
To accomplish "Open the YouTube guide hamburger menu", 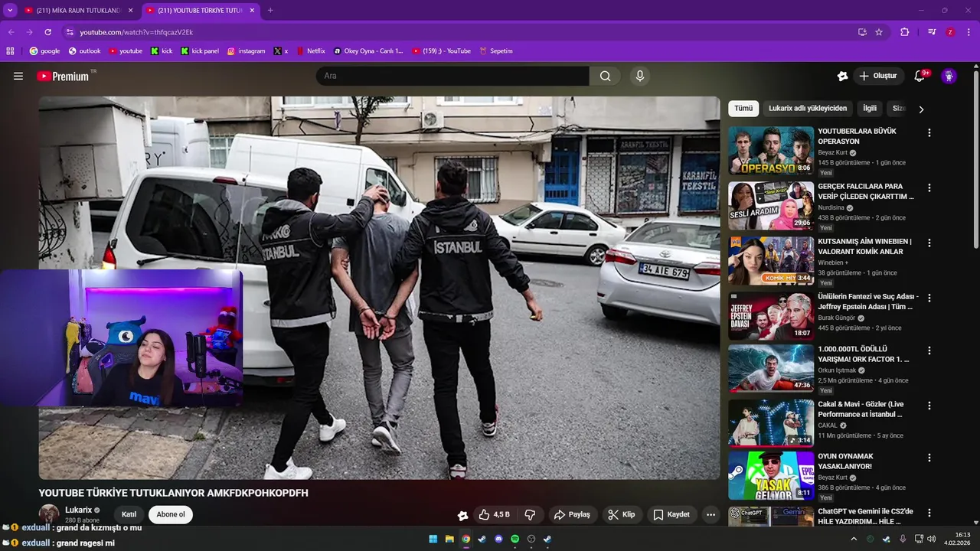I will point(18,76).
